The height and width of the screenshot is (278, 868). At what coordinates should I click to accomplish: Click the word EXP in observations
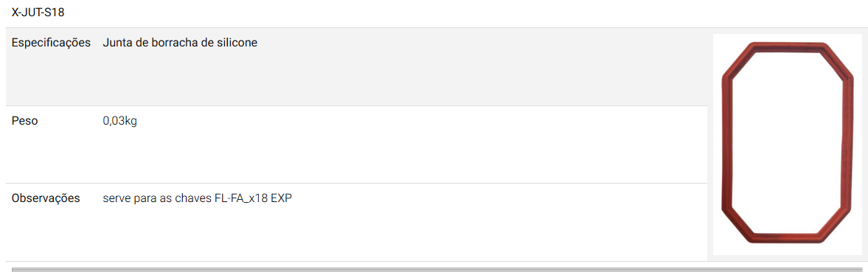click(281, 198)
